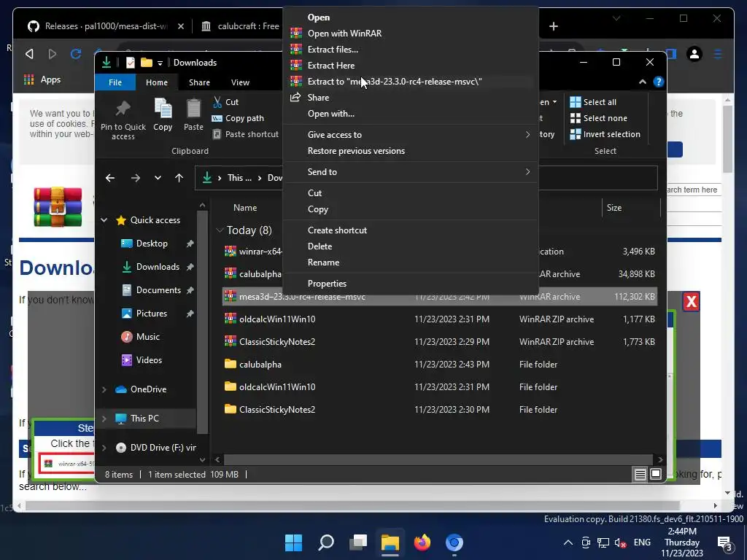747x560 pixels.
Task: Switch to details view layout icon
Action: coord(640,474)
